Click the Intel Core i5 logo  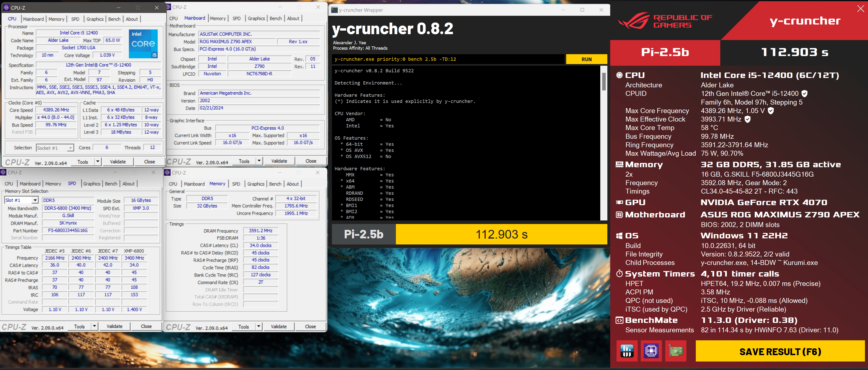pos(143,44)
